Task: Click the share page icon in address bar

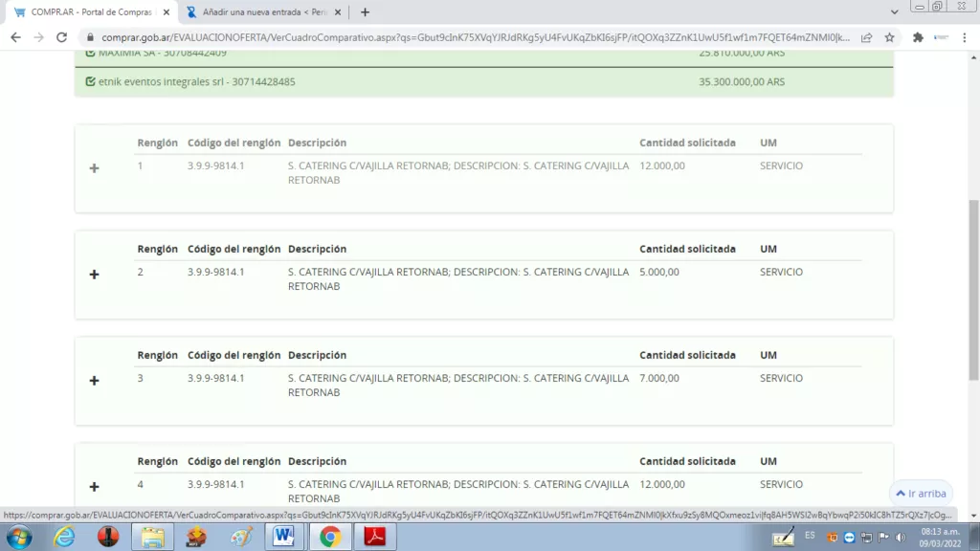Action: click(866, 37)
